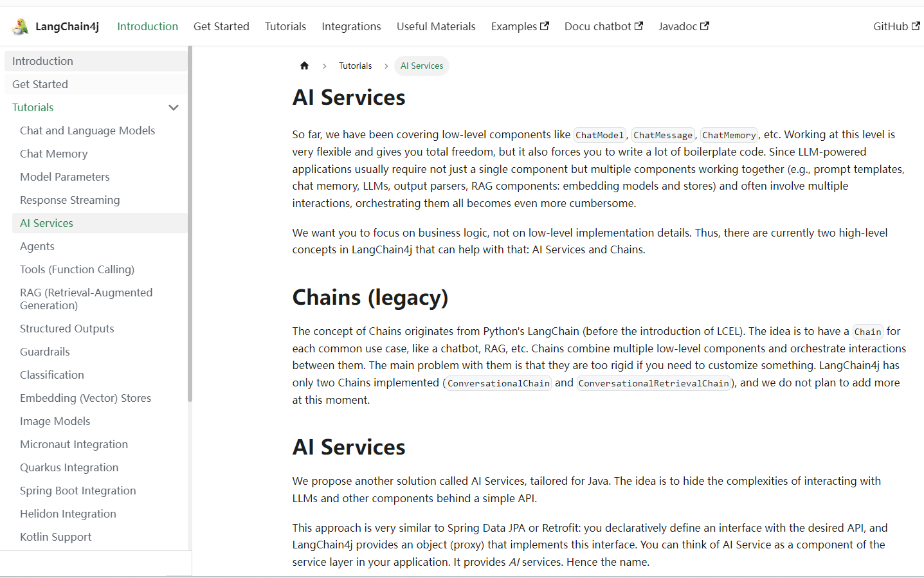Click the Chains (legacy) heading

[370, 298]
